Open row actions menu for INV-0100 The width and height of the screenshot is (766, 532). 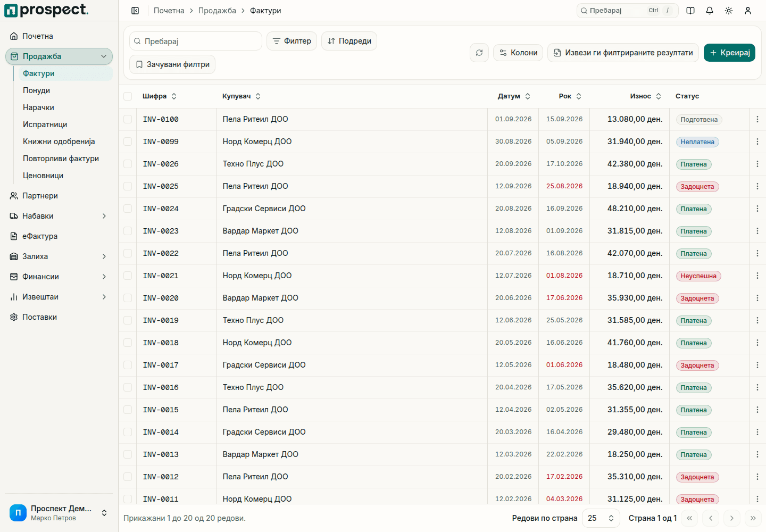757,119
